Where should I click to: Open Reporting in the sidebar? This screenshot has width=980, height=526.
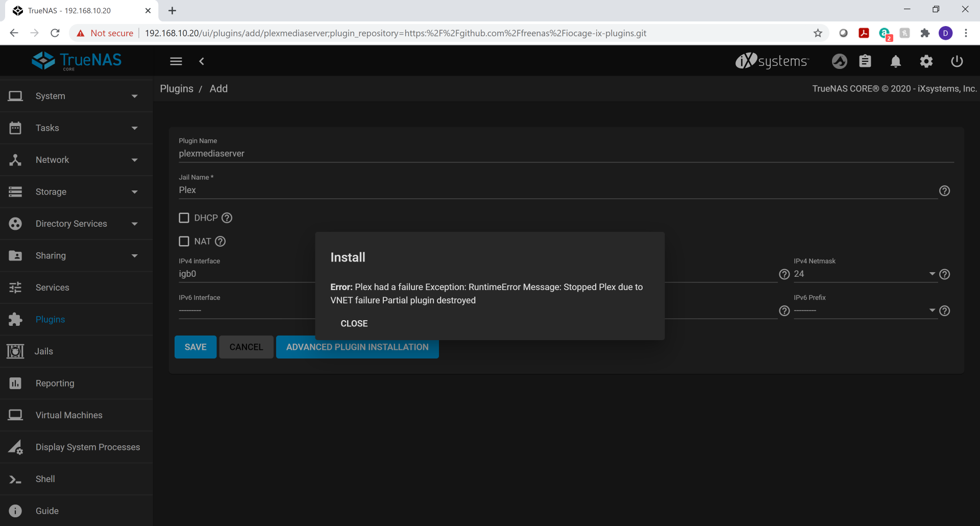pyautogui.click(x=77, y=383)
